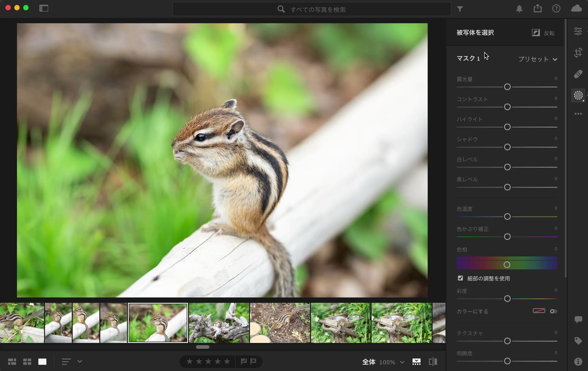
Task: Click the マスク 1 label
Action: pyautogui.click(x=468, y=58)
